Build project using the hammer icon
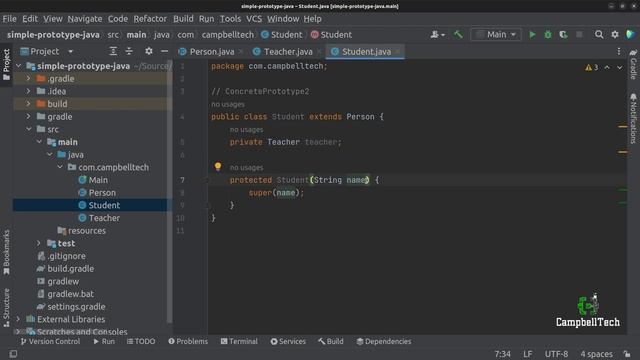640x360 pixels. 458,35
